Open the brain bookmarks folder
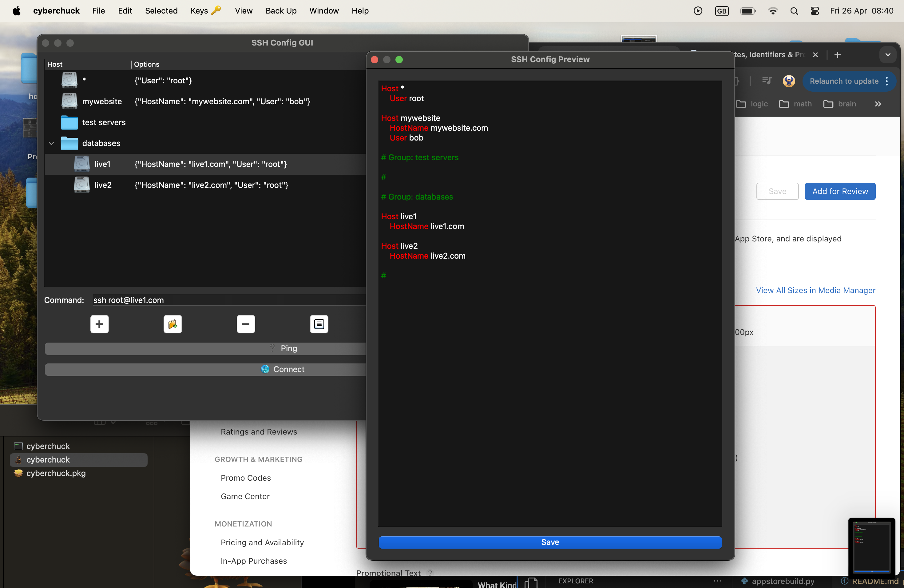This screenshot has height=588, width=904. [839, 104]
